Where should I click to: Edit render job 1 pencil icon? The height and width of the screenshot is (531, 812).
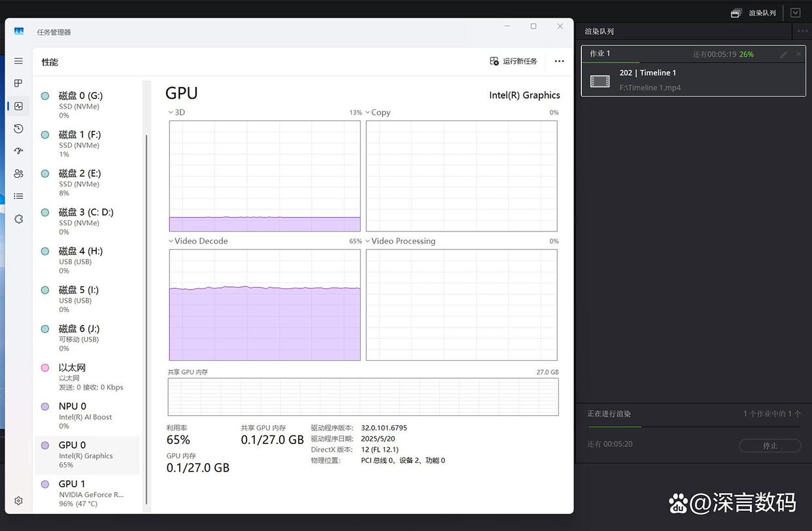784,54
